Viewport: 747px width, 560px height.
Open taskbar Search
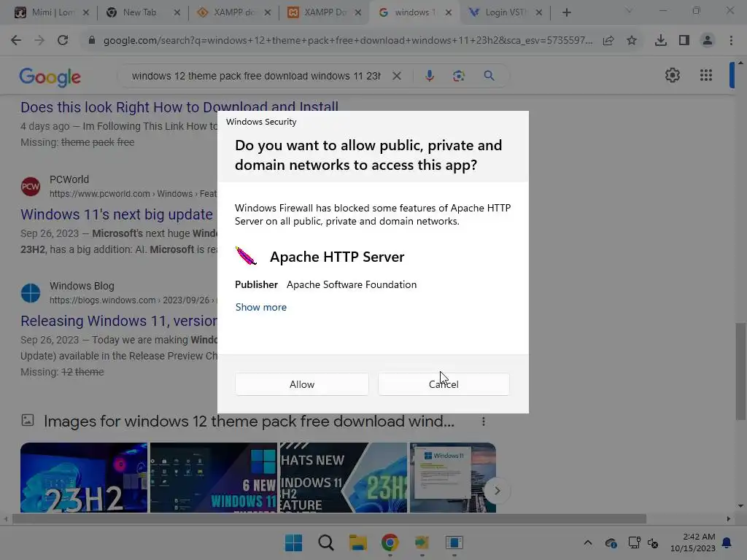326,542
